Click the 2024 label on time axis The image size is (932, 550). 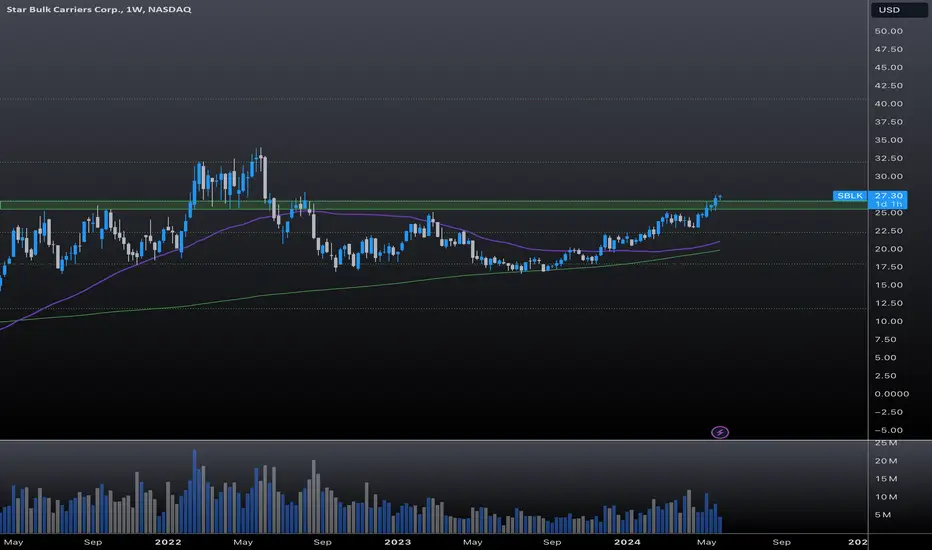click(627, 542)
